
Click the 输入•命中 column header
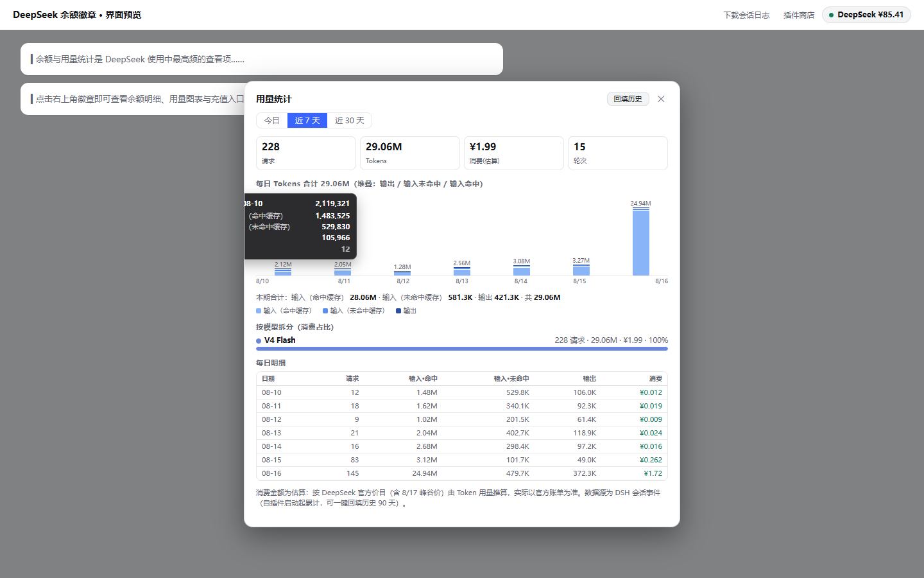coord(423,379)
